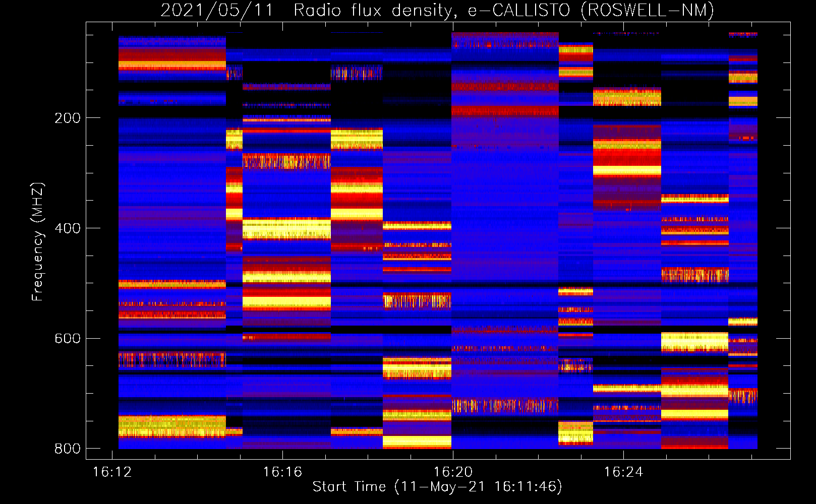The height and width of the screenshot is (504, 816).
Task: Click the plot title "Radio flux density, e-CALLISTO (ROSWELL-NM)"
Action: (x=504, y=11)
